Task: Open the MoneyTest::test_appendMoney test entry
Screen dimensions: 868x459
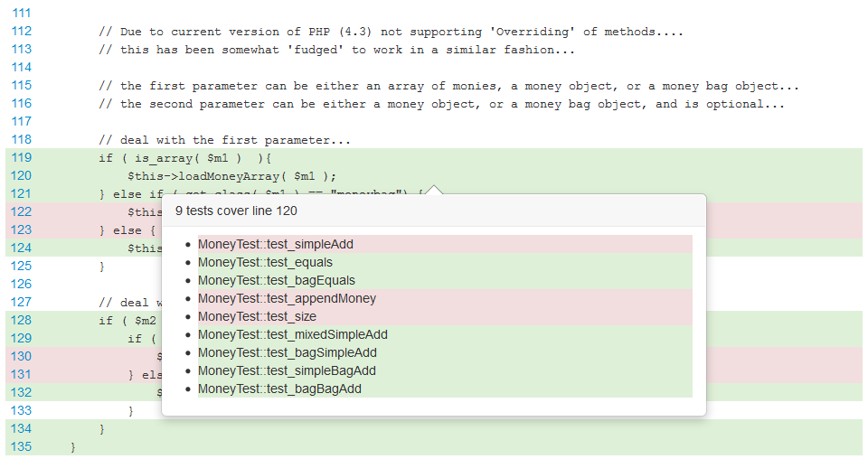Action: click(x=287, y=298)
